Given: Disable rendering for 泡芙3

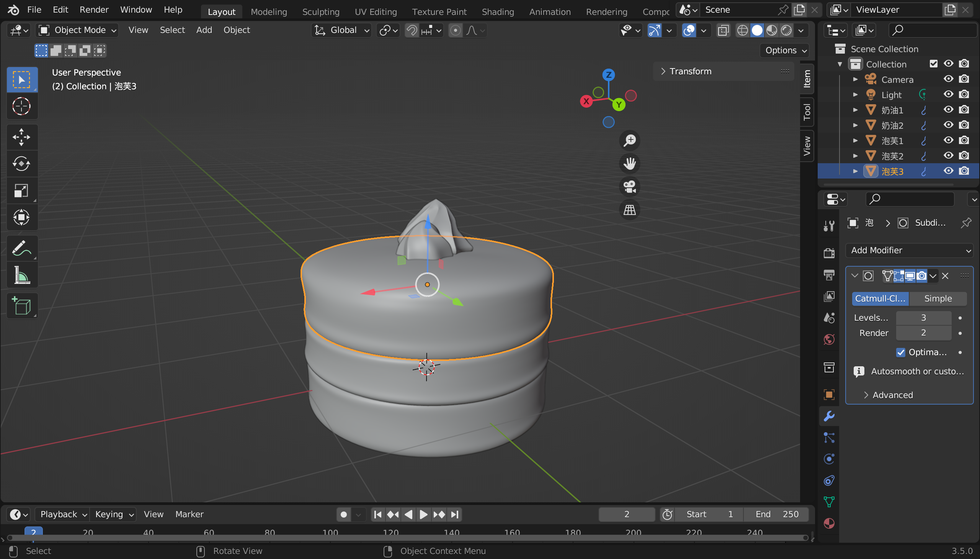Looking at the screenshot, I should pos(964,171).
